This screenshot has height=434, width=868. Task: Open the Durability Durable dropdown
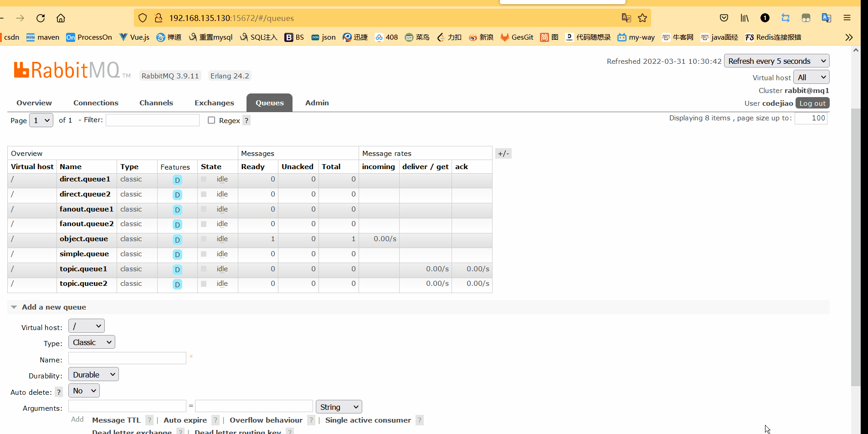(x=93, y=375)
